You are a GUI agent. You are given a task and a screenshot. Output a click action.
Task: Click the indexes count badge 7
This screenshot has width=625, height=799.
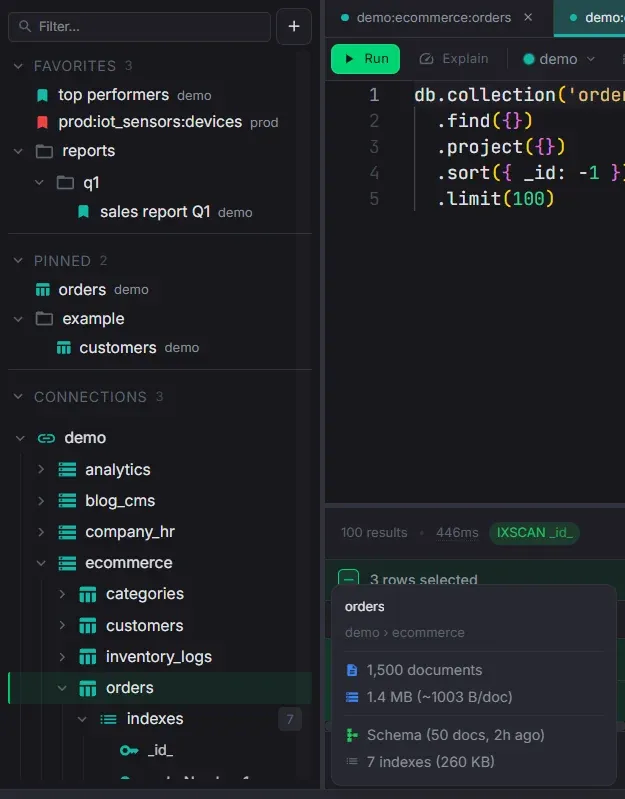click(x=290, y=719)
